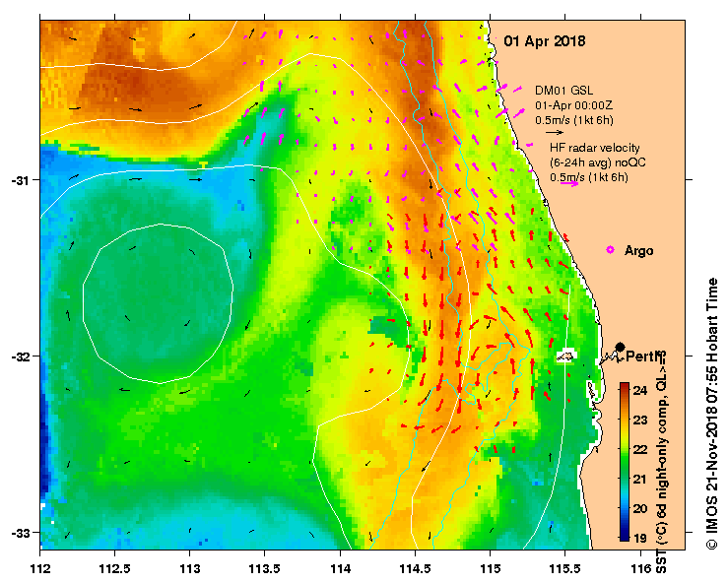The height and width of the screenshot is (583, 728).
Task: Click the longitude label 112.5
Action: [114, 568]
